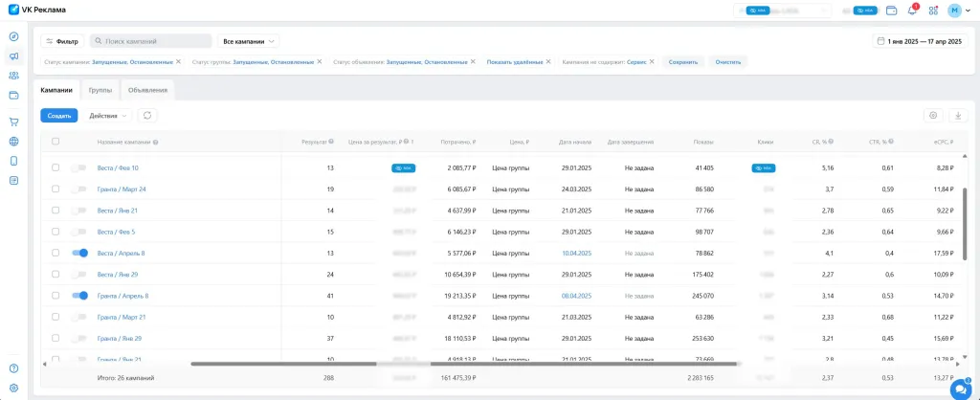Screen dimensions: 980x400
Task: Click the wallet icon in top bar
Action: coord(891,11)
